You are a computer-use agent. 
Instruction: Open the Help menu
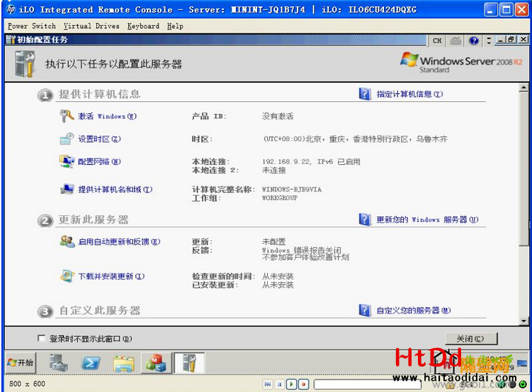[175, 26]
